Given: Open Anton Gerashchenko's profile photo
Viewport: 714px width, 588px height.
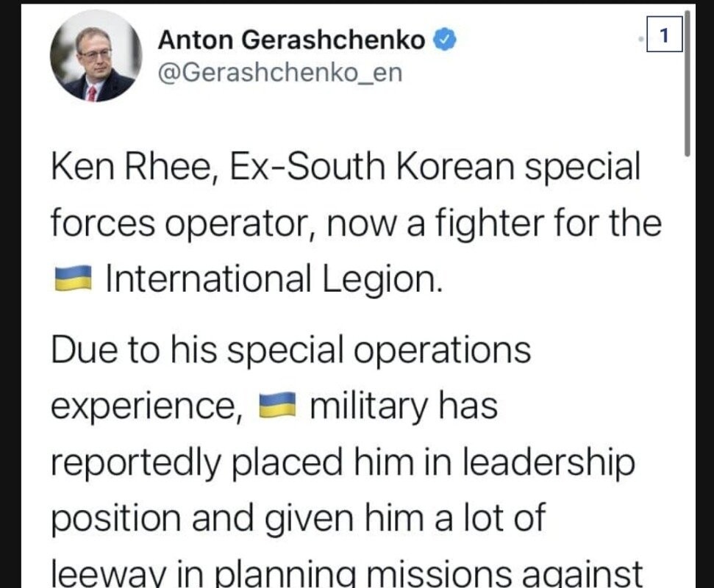Looking at the screenshot, I should click(x=96, y=56).
